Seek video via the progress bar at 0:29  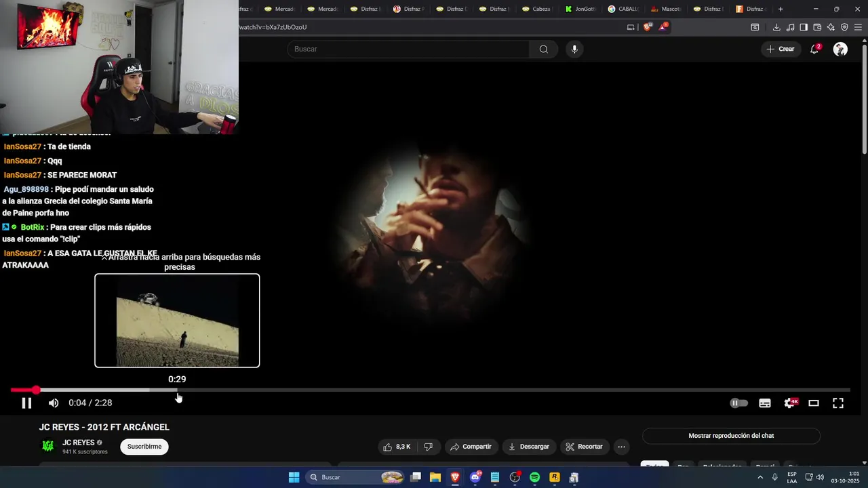[178, 390]
